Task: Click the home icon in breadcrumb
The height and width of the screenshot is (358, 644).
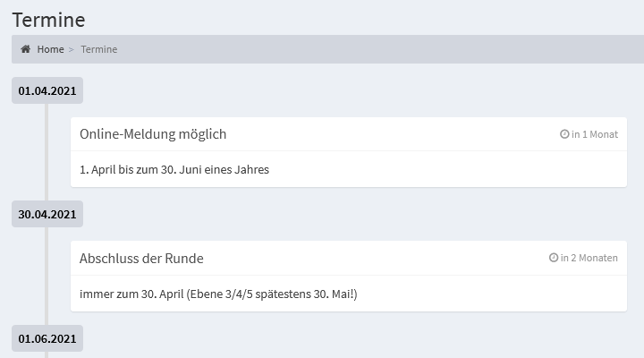Action: [x=25, y=49]
